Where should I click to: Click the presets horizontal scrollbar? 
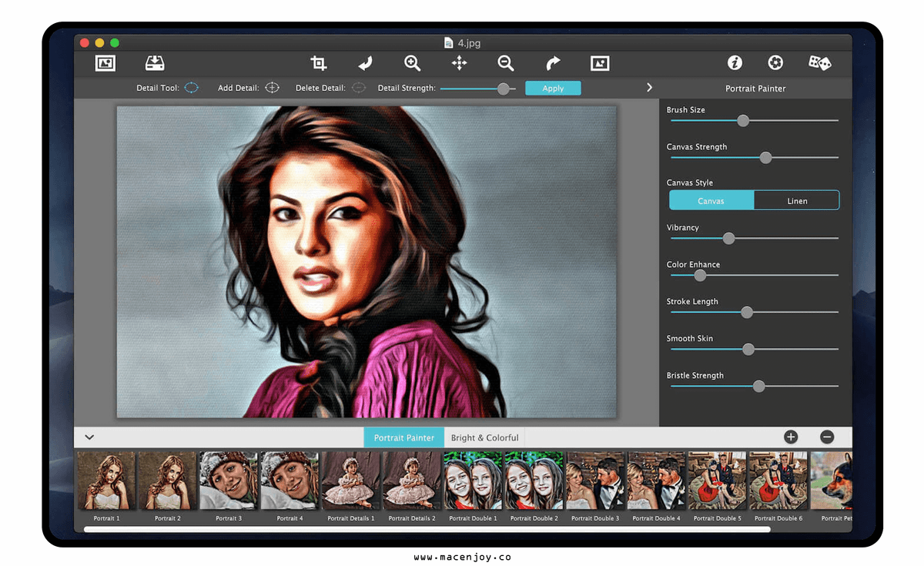[x=427, y=529]
